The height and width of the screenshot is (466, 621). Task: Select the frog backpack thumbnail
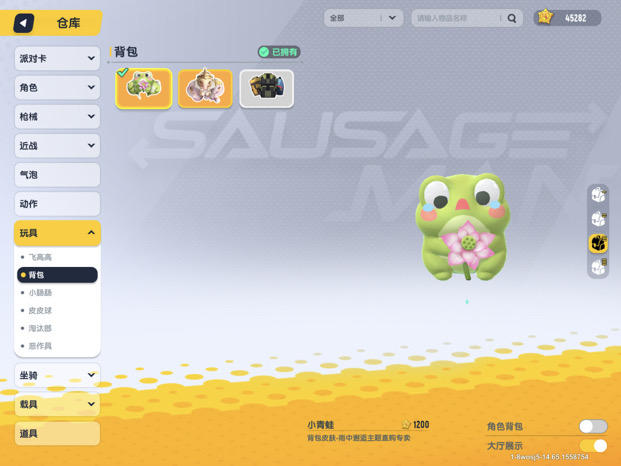point(144,88)
